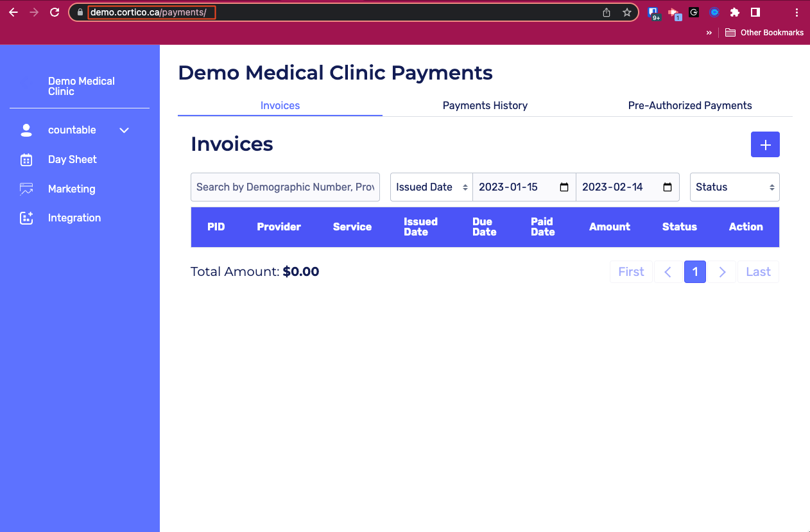810x532 pixels.
Task: Open the Day Sheet calendar icon
Action: pos(26,159)
